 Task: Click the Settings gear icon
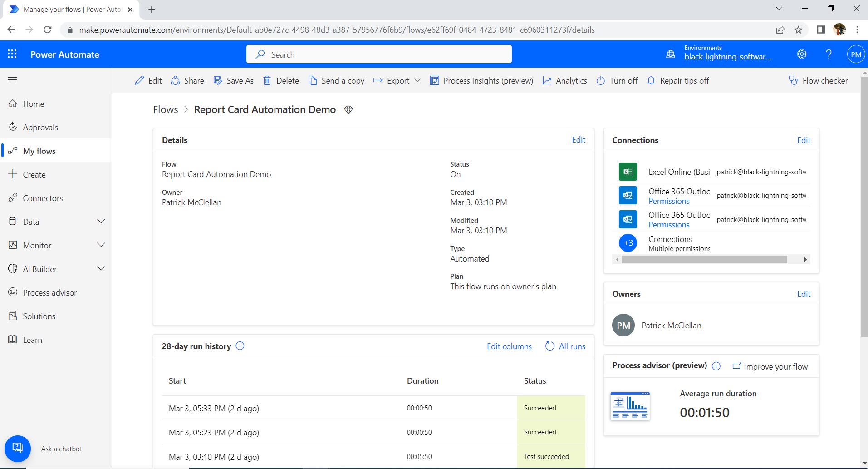click(802, 54)
